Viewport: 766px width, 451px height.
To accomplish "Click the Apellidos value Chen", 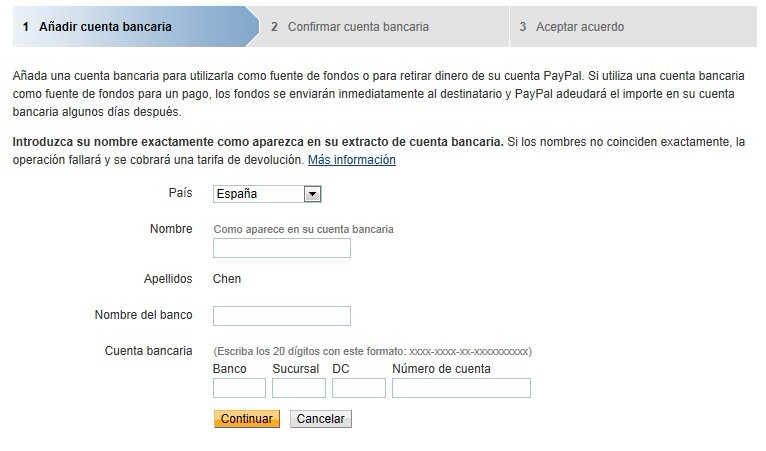I will [227, 279].
